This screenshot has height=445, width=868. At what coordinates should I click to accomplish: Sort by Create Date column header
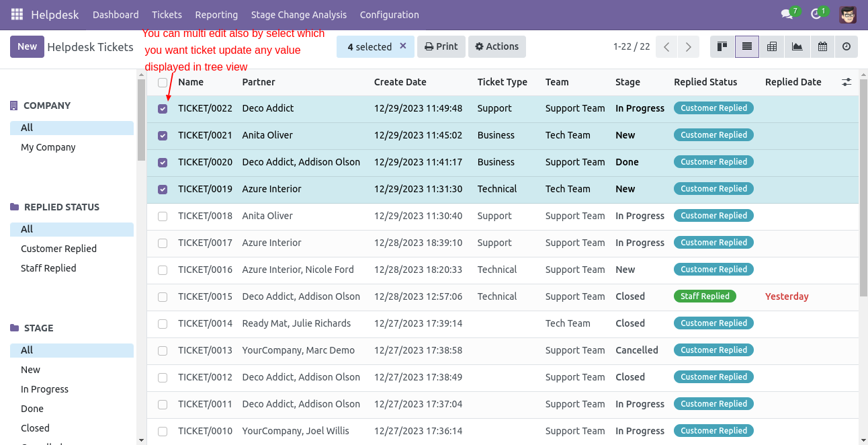tap(400, 82)
